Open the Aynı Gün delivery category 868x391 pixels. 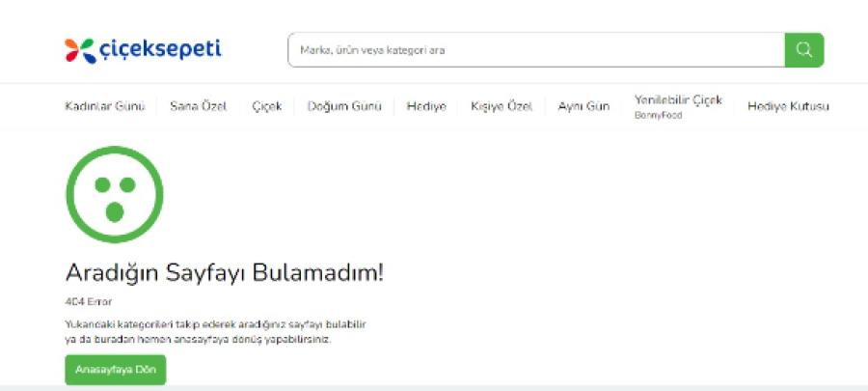click(x=583, y=106)
